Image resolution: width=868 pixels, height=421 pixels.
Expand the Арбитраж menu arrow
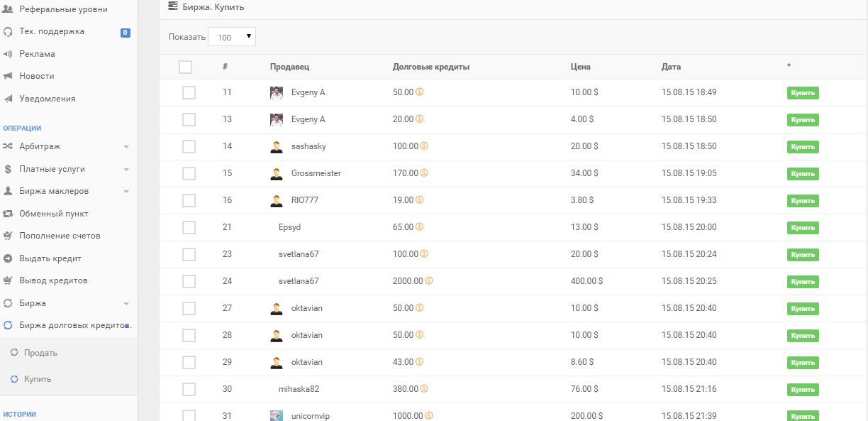[126, 147]
